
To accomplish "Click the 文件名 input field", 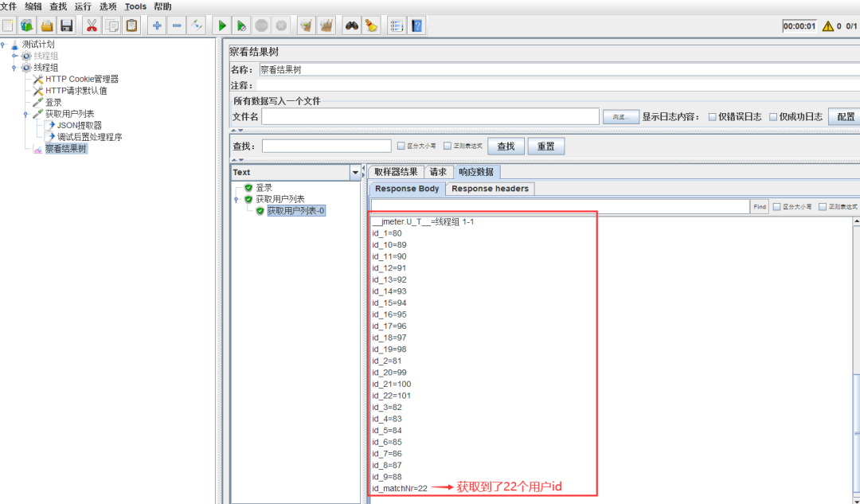I will click(430, 117).
